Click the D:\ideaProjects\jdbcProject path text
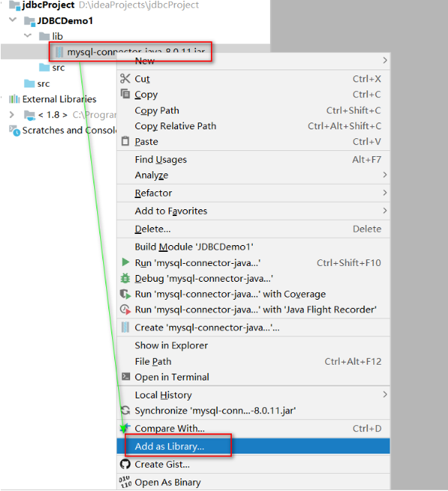The height and width of the screenshot is (491, 448). coord(139,5)
